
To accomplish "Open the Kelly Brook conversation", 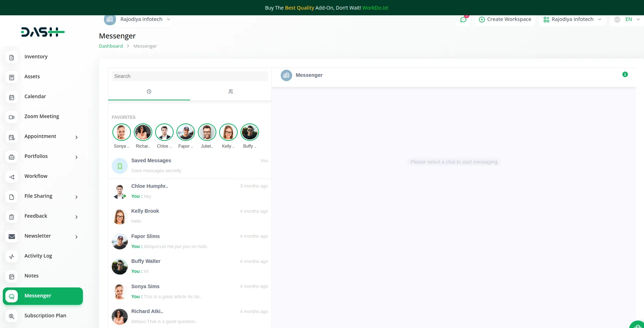I will coord(190,216).
